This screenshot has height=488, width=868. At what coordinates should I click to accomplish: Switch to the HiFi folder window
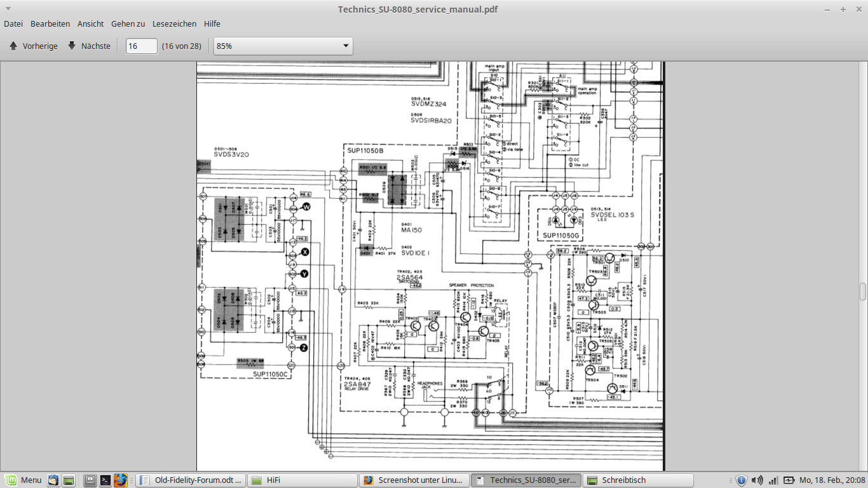[302, 480]
